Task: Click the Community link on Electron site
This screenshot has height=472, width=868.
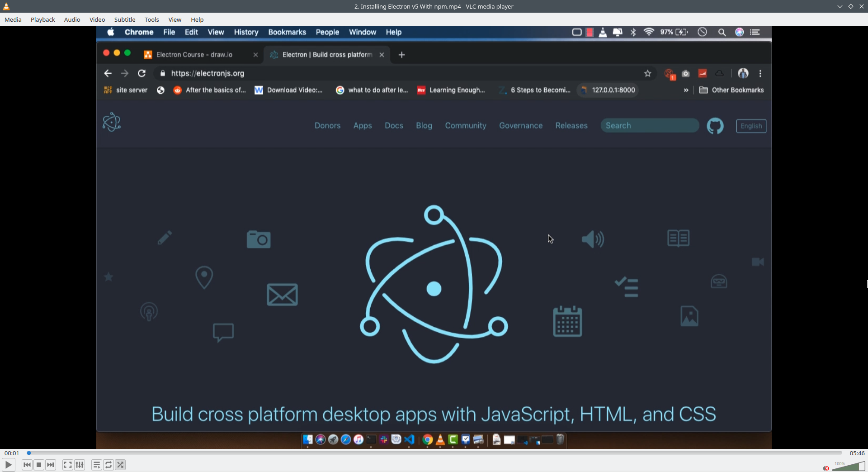Action: click(x=466, y=125)
